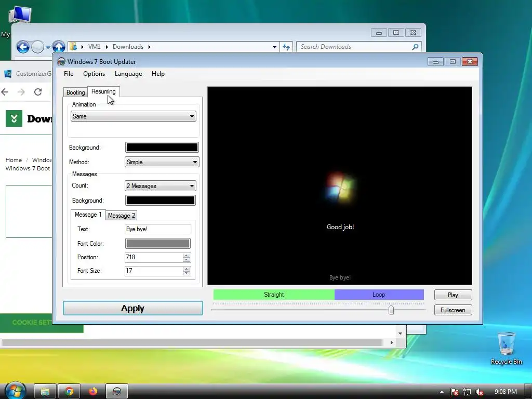Screen dimensions: 532x399
Task: Open Firefox from the taskbar
Action: tap(93, 392)
